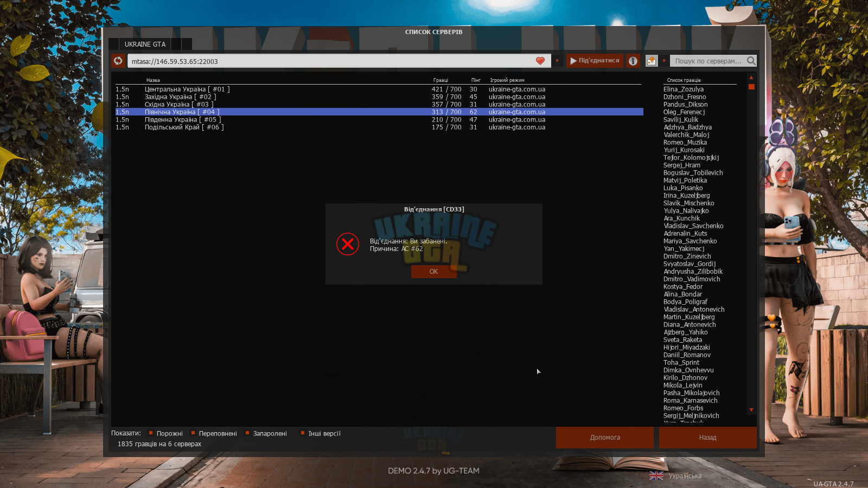The width and height of the screenshot is (868, 488).
Task: Expand the dropdown arrow beside quick connect icon
Action: pyautogui.click(x=663, y=61)
